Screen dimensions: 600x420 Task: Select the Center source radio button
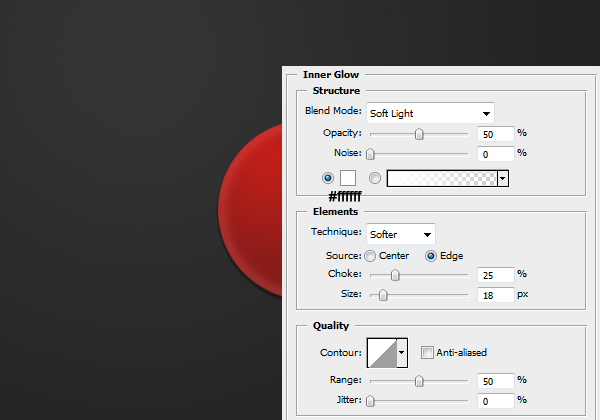[370, 256]
